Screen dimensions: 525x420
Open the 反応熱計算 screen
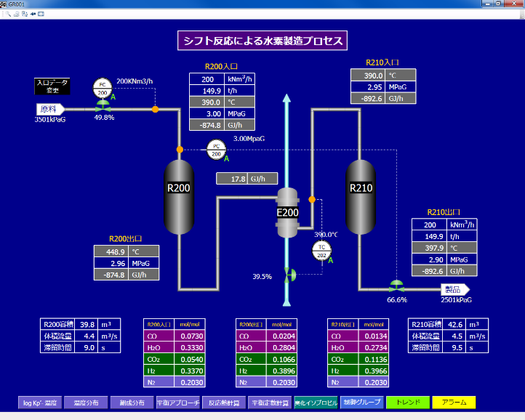coord(224,402)
